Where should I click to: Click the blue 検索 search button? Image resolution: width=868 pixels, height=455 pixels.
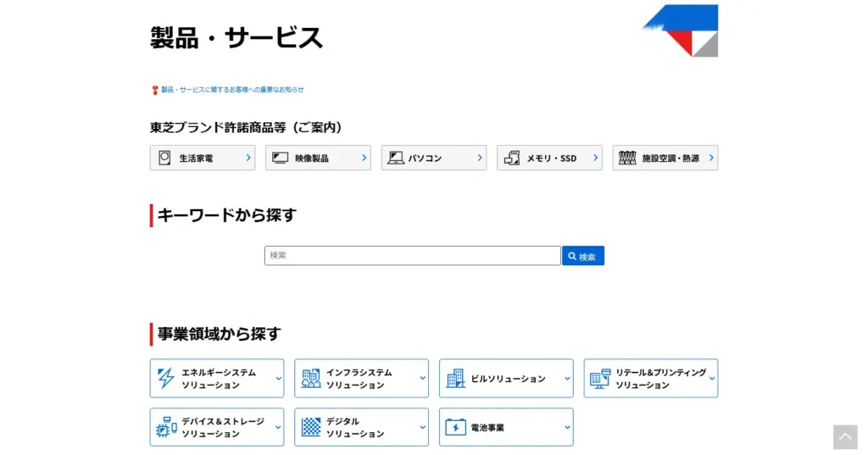click(x=583, y=256)
